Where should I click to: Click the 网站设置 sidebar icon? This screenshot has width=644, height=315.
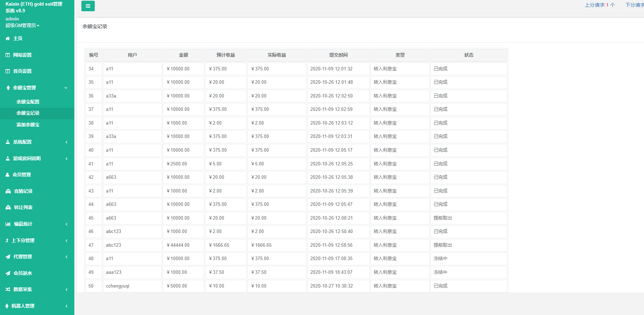point(8,55)
